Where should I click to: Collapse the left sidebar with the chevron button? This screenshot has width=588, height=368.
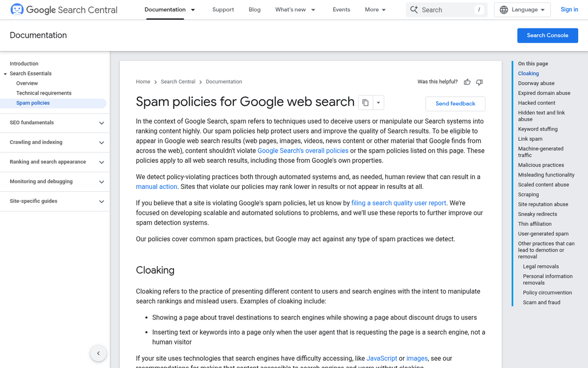pos(98,353)
